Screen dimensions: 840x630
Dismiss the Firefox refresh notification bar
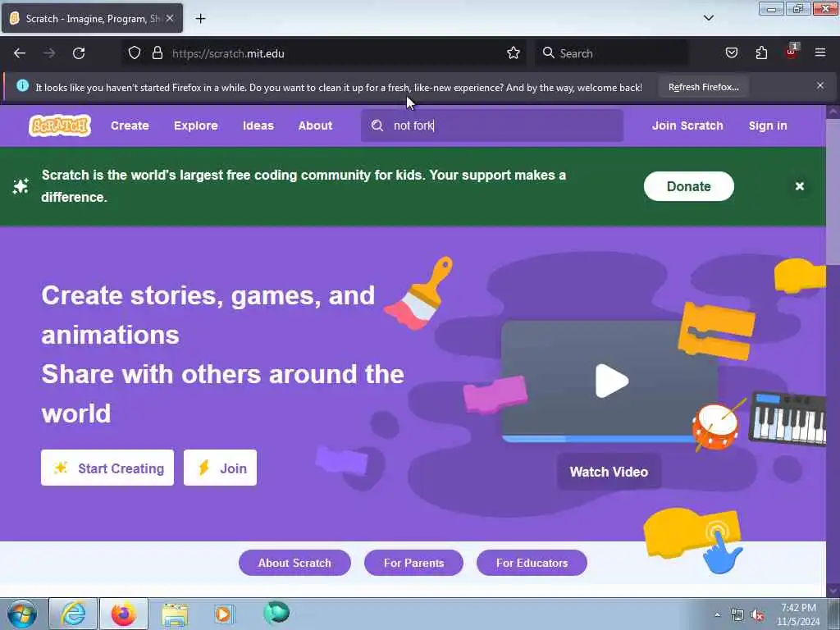click(x=820, y=85)
